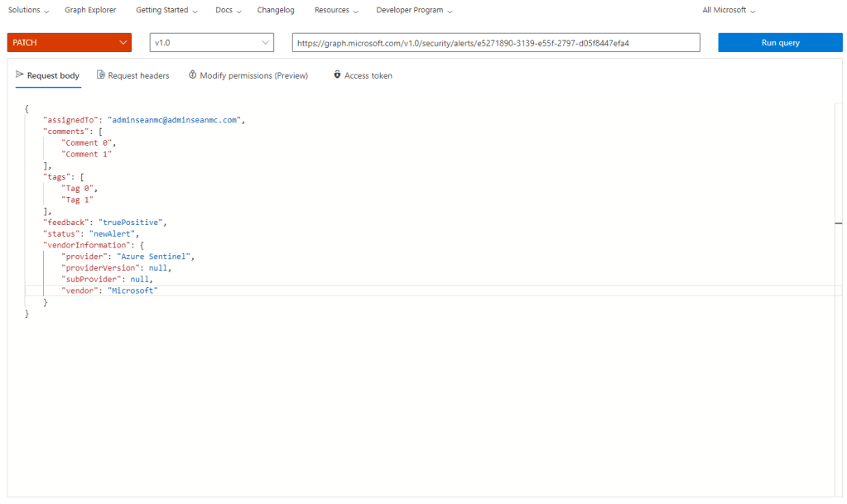The image size is (847, 504).
Task: Open the Changelog link
Action: click(276, 10)
